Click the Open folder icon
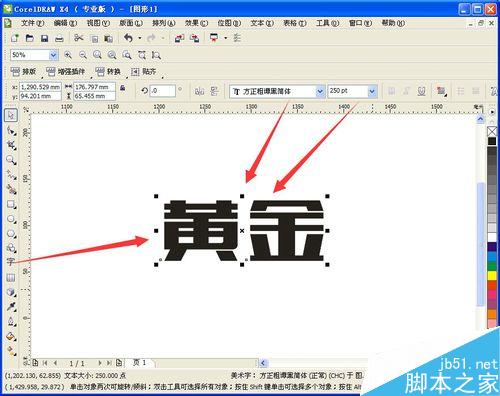 point(30,38)
